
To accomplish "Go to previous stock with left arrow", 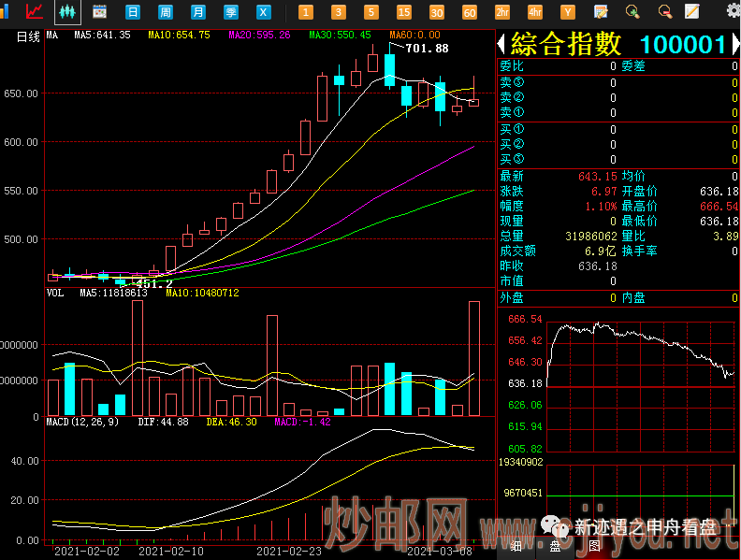I will click(x=501, y=44).
